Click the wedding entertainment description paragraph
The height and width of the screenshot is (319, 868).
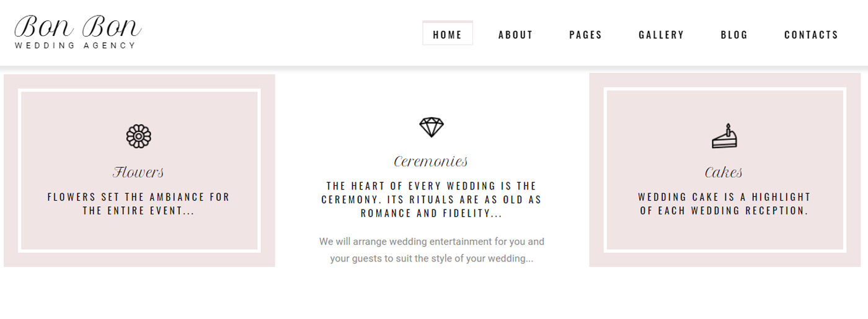[x=432, y=250]
